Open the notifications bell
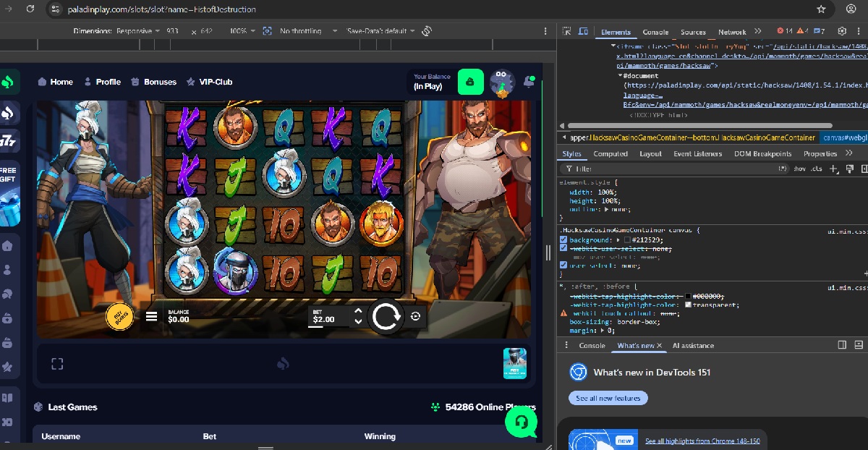The width and height of the screenshot is (868, 450). (528, 82)
